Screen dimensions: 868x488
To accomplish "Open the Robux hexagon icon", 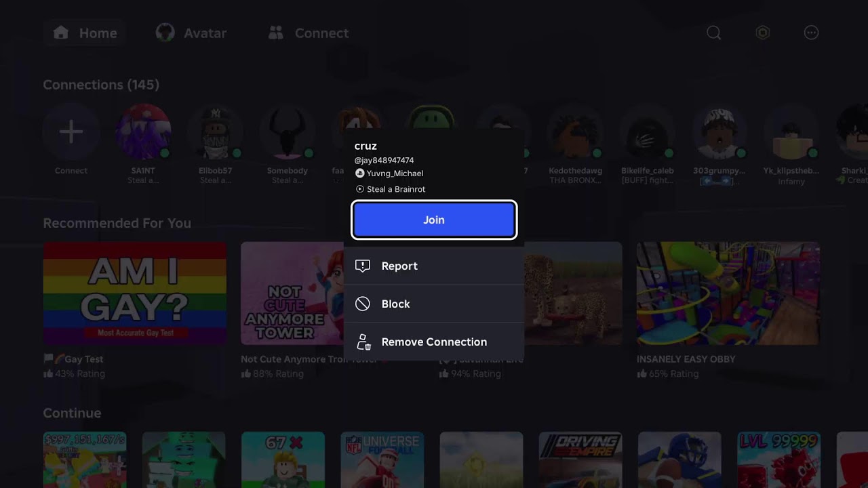I will pyautogui.click(x=763, y=33).
